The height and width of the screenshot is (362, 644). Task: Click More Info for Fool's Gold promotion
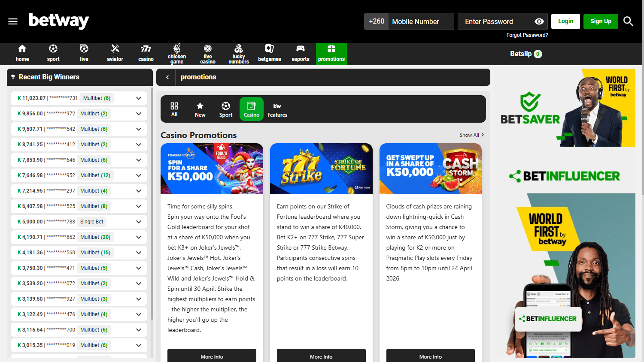click(212, 356)
